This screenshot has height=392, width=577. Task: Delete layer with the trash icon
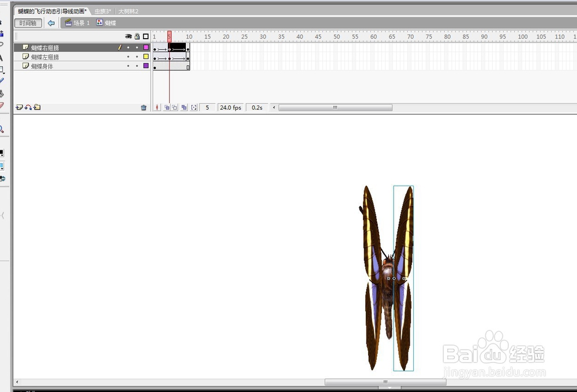(144, 107)
